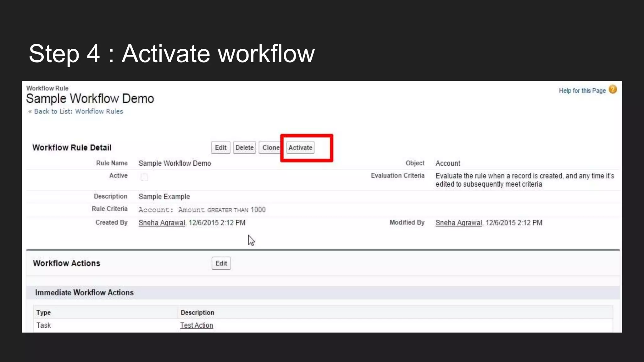
Task: Click the Description value Sample Example
Action: (x=164, y=197)
